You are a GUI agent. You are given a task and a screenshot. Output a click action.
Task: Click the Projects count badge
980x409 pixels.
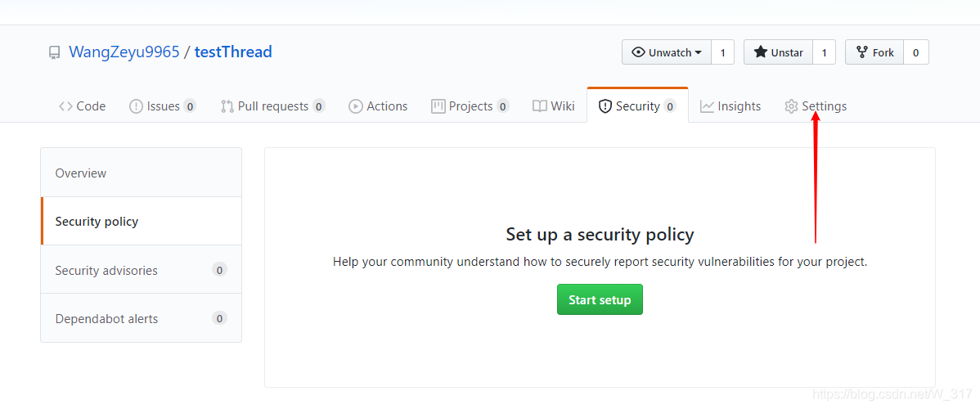point(502,106)
